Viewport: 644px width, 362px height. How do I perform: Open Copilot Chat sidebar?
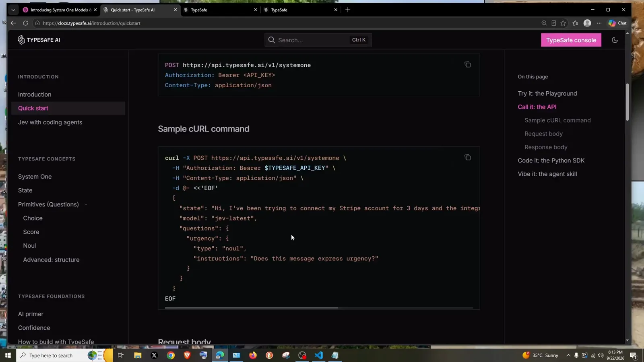[x=617, y=23]
